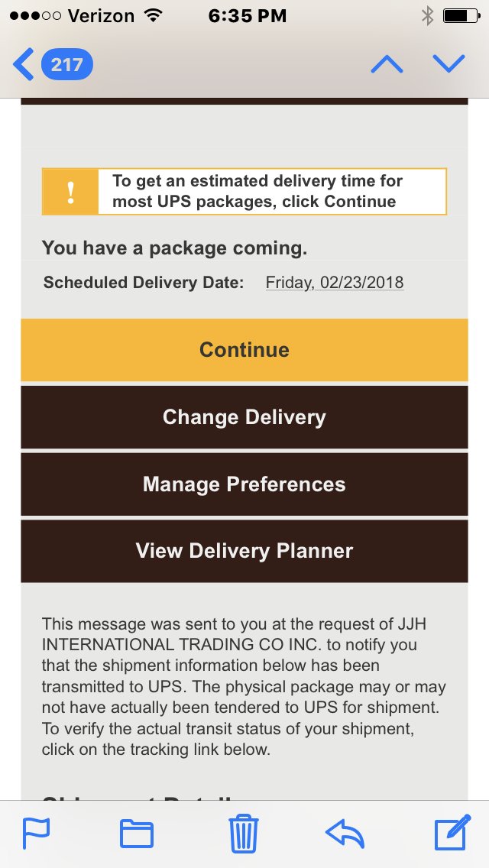This screenshot has height=868, width=489.
Task: Delete email with the trash icon
Action: click(244, 833)
